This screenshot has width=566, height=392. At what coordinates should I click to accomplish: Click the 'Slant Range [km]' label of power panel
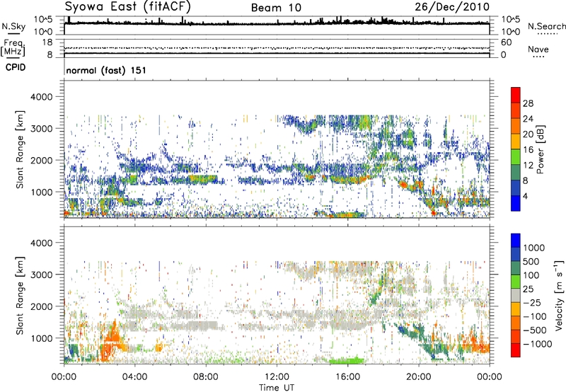[20, 149]
